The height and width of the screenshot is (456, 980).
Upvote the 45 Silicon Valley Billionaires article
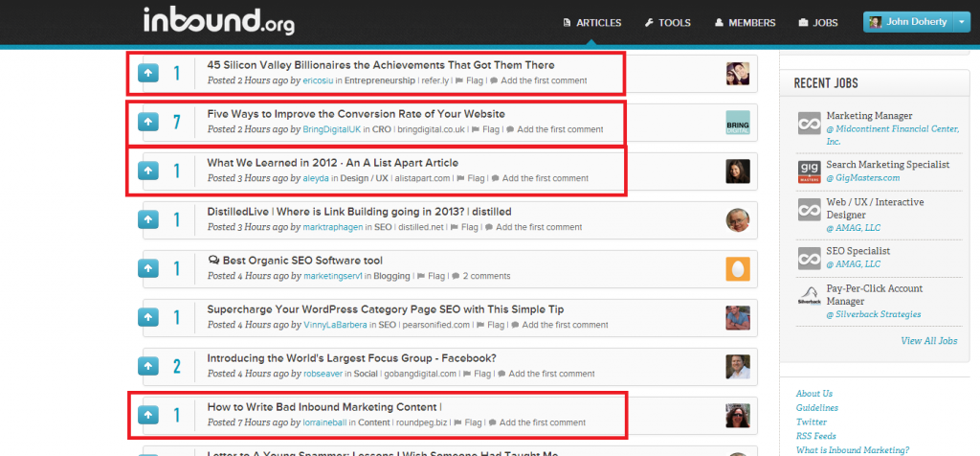[x=148, y=73]
